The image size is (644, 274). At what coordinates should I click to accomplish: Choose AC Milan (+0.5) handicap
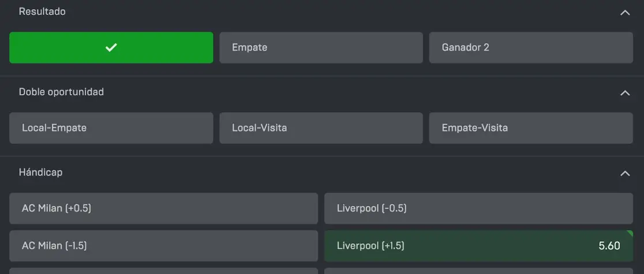pyautogui.click(x=163, y=208)
